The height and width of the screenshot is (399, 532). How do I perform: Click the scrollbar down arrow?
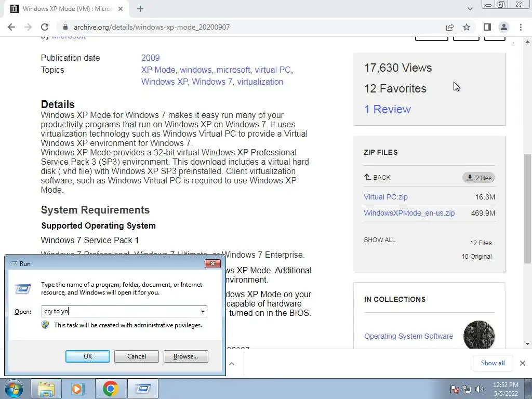[x=528, y=344]
